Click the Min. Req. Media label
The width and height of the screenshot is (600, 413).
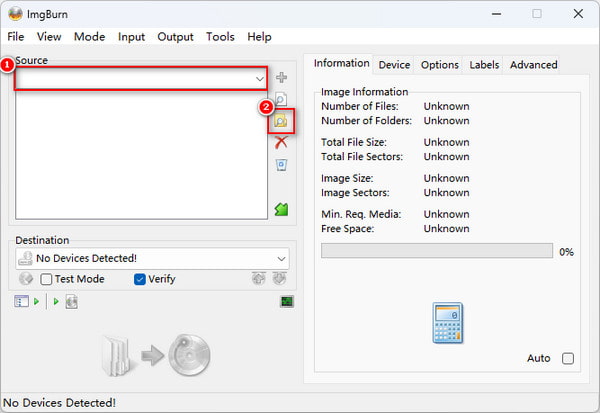point(361,214)
